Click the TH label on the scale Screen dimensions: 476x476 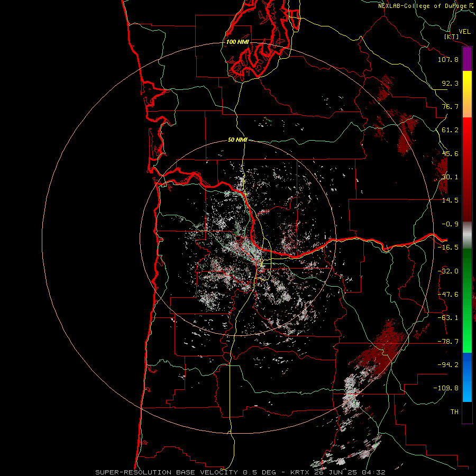point(454,412)
